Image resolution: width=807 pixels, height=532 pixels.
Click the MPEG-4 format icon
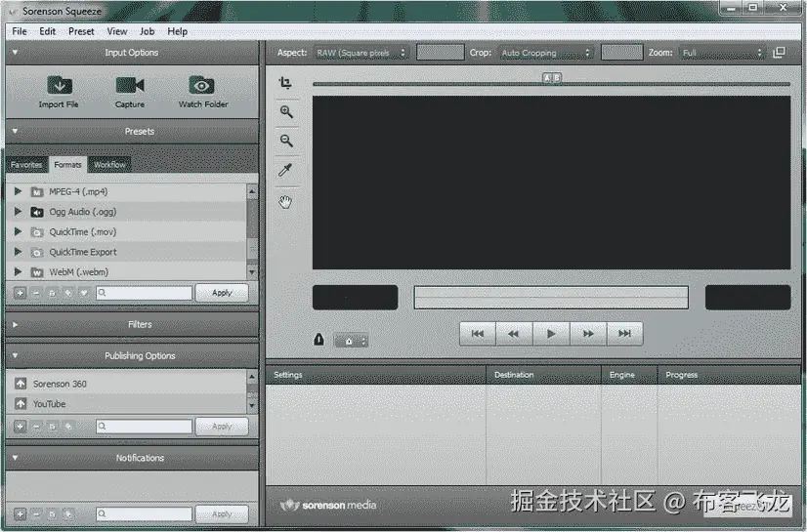(x=36, y=192)
